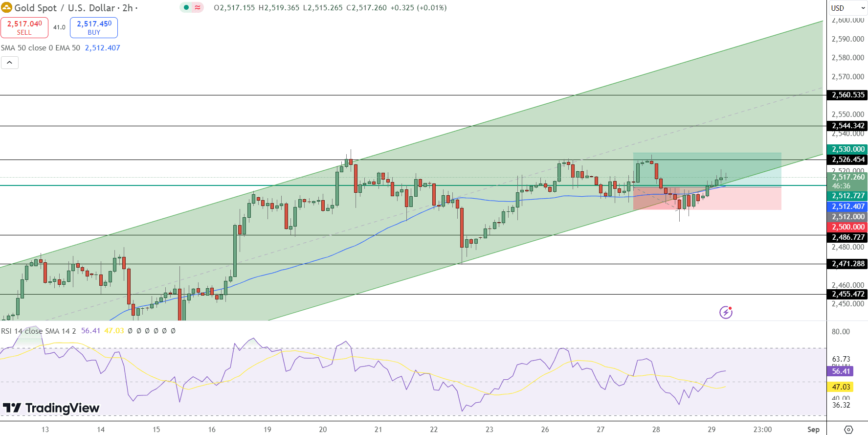This screenshot has width=868, height=435.
Task: Click the SELL 2,517.040 button
Action: coord(24,27)
